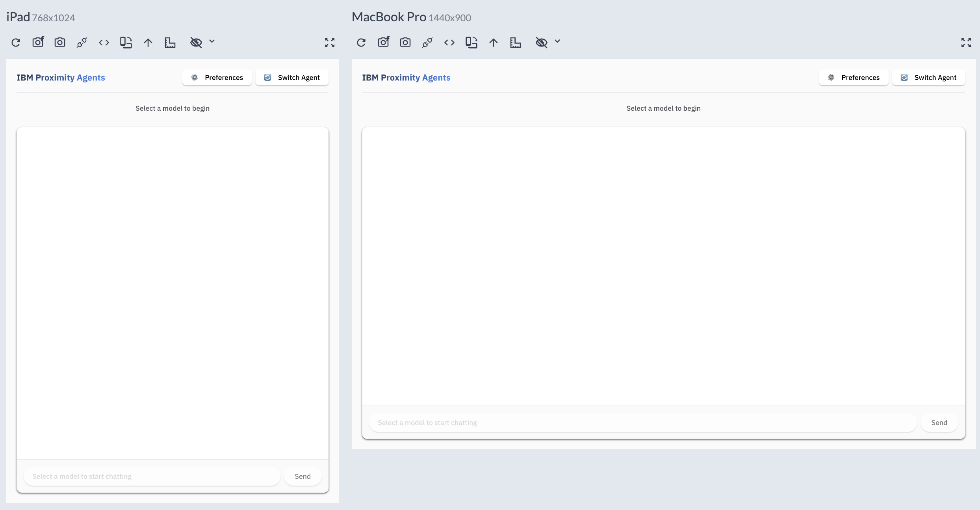Reload the iPad device preview
Screen dimensions: 980x510
coord(16,43)
